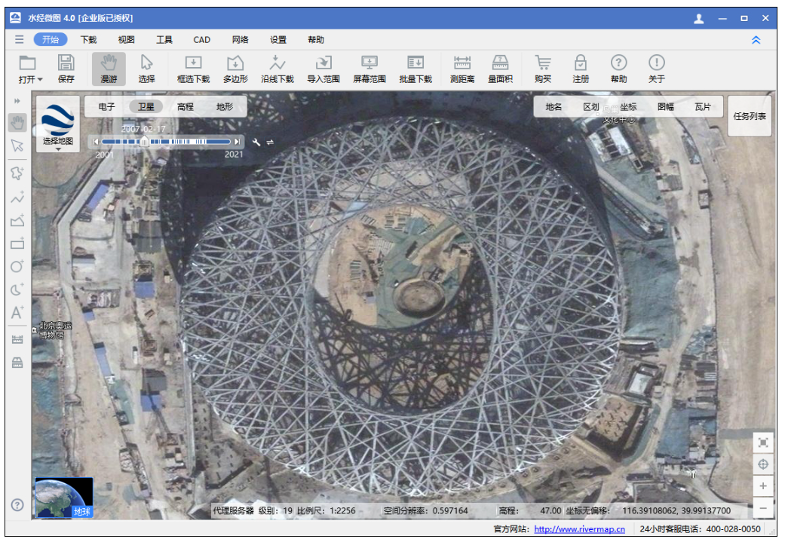Screen dimensions: 785x543
Task: Activate the 沿线下载 along-line download tool
Action: pos(277,67)
